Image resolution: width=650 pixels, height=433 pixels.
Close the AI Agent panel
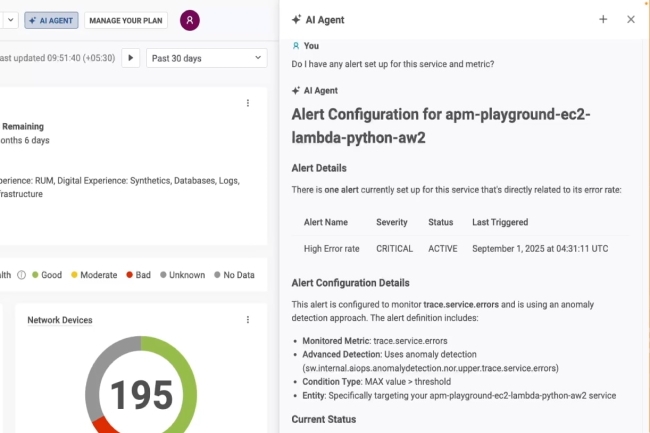[631, 19]
